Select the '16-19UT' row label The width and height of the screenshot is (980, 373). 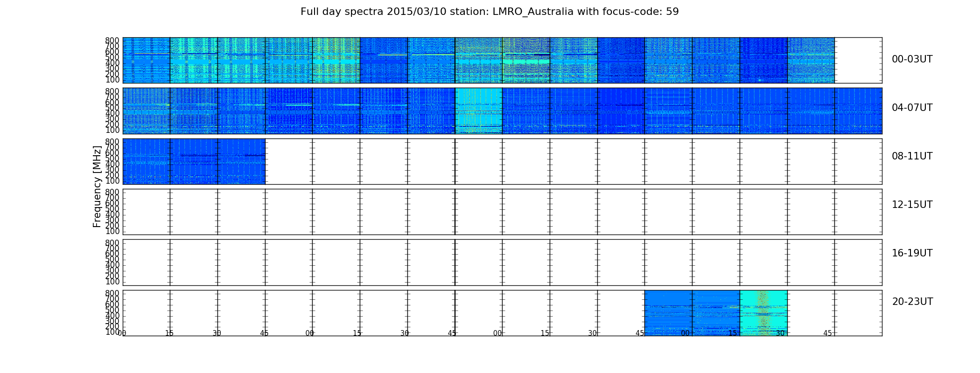pos(912,253)
